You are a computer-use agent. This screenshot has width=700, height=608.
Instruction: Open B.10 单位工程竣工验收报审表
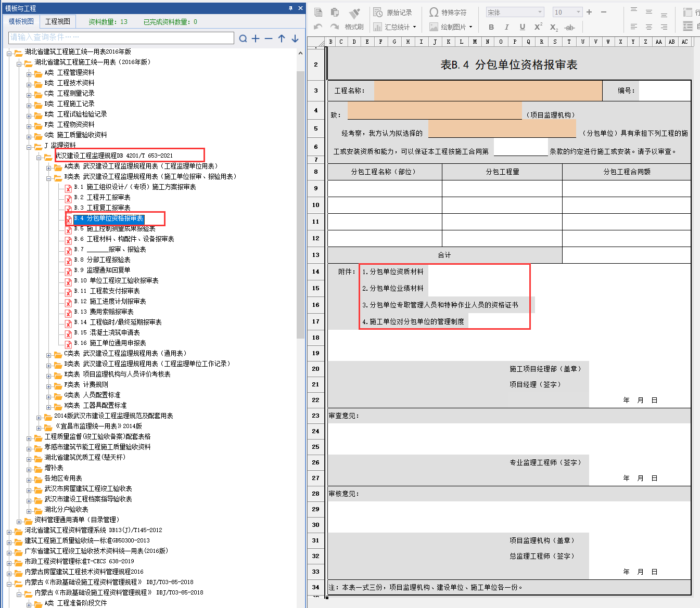[116, 281]
